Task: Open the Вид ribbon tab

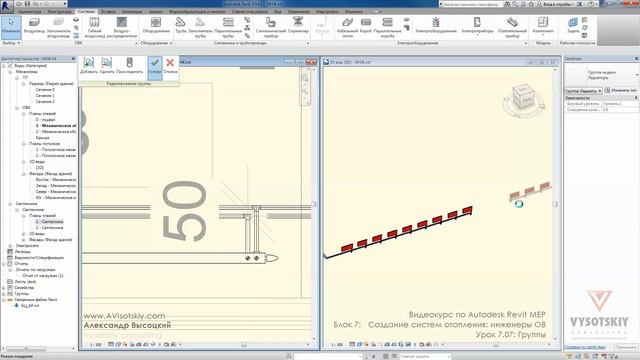Action: (278, 12)
